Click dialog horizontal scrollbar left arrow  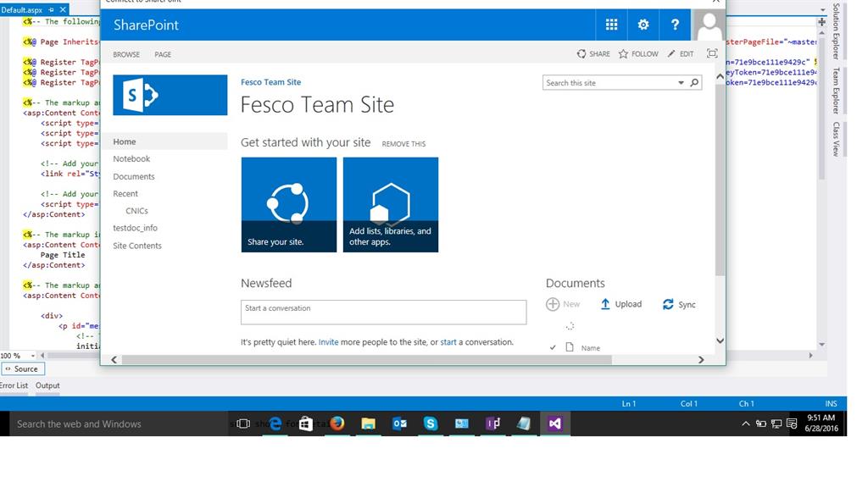(114, 360)
